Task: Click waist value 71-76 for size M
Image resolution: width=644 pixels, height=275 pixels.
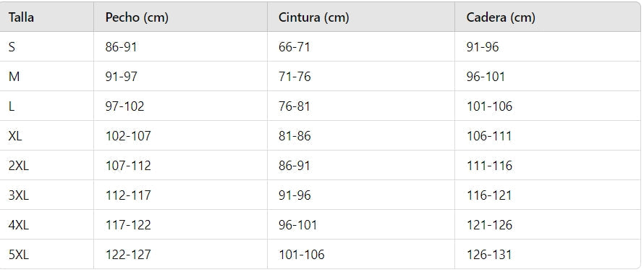Action: click(295, 77)
